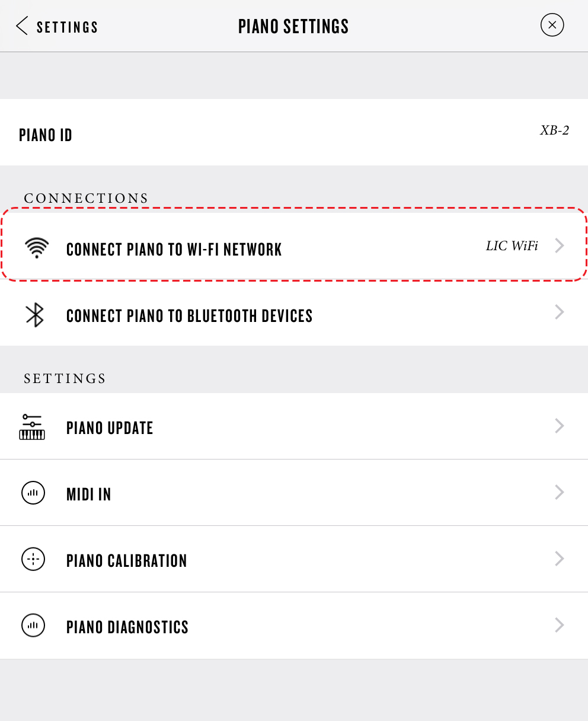588x721 pixels.
Task: Open the Piano Calibration menu item
Action: click(126, 561)
